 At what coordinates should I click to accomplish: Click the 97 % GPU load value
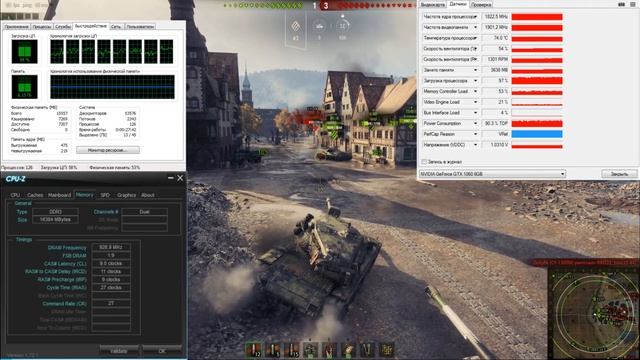pyautogui.click(x=495, y=81)
